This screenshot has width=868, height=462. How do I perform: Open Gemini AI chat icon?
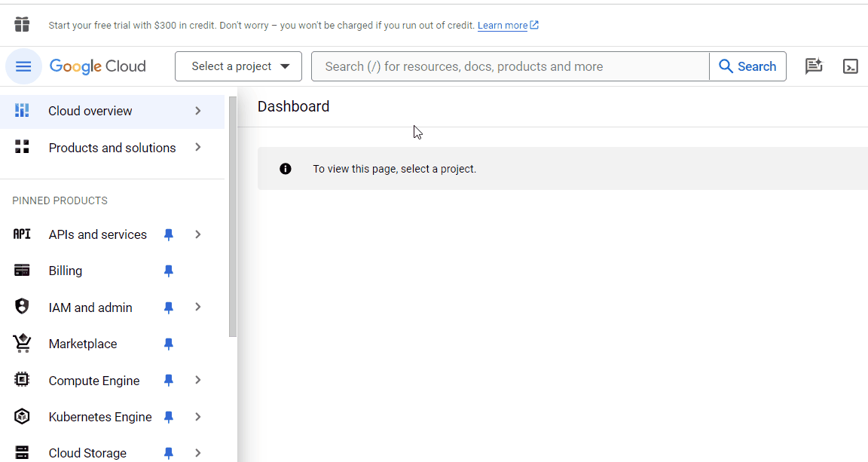(813, 66)
